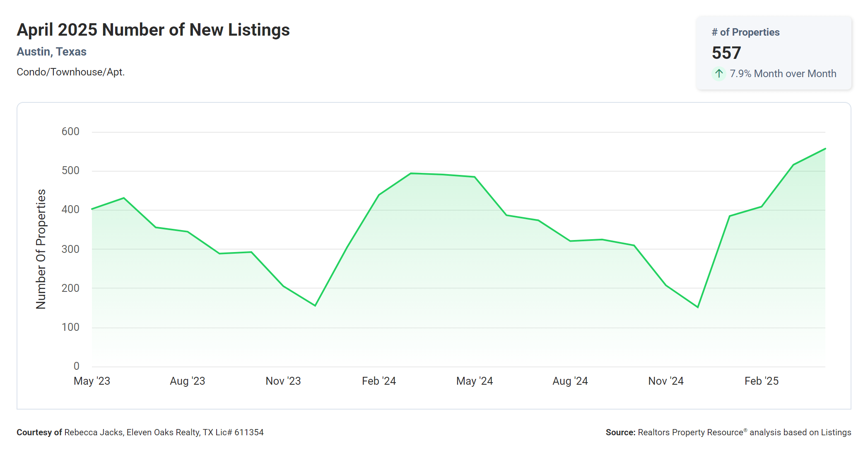Viewport: 868px width, 456px height.
Task: Click the May '24 x-axis label
Action: [x=475, y=381]
